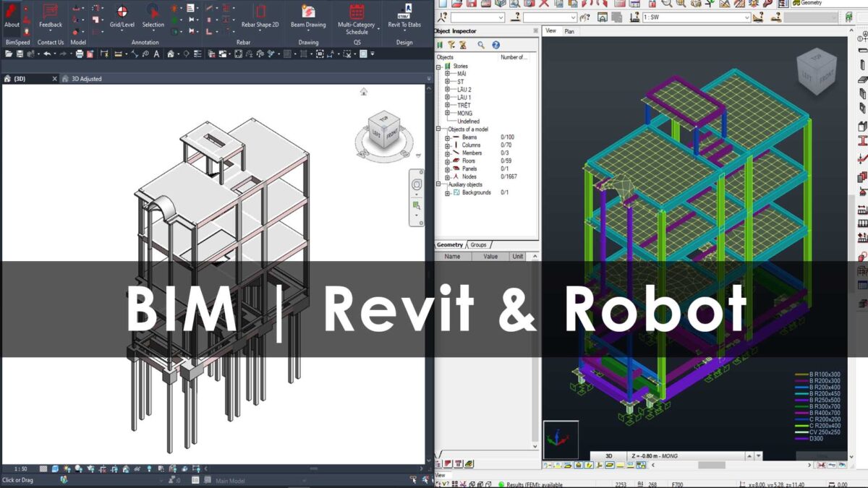Screen dimensions: 868x488
Task: Switch to the Plan tab in Robot
Action: click(x=569, y=31)
